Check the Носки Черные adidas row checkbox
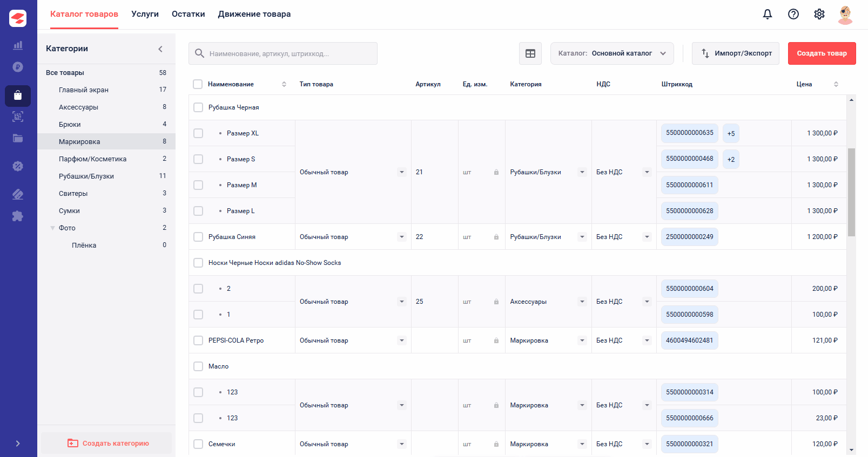The width and height of the screenshot is (868, 457). coord(198,263)
